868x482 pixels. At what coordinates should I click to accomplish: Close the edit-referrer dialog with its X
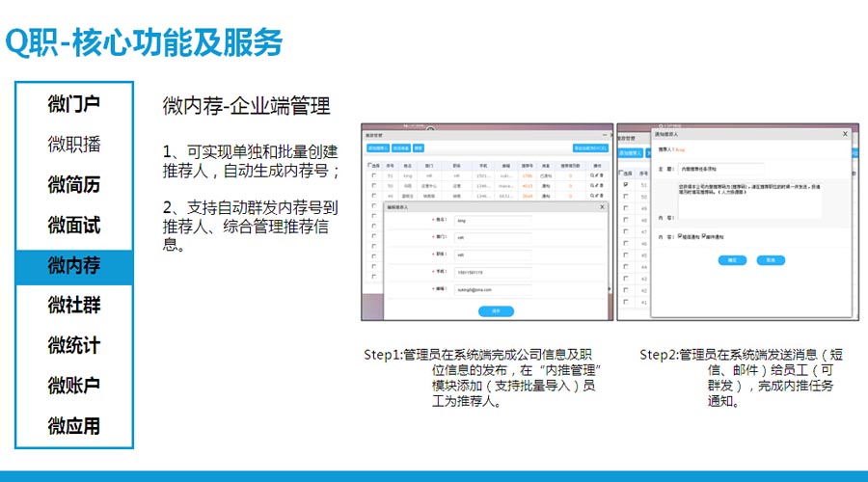603,207
